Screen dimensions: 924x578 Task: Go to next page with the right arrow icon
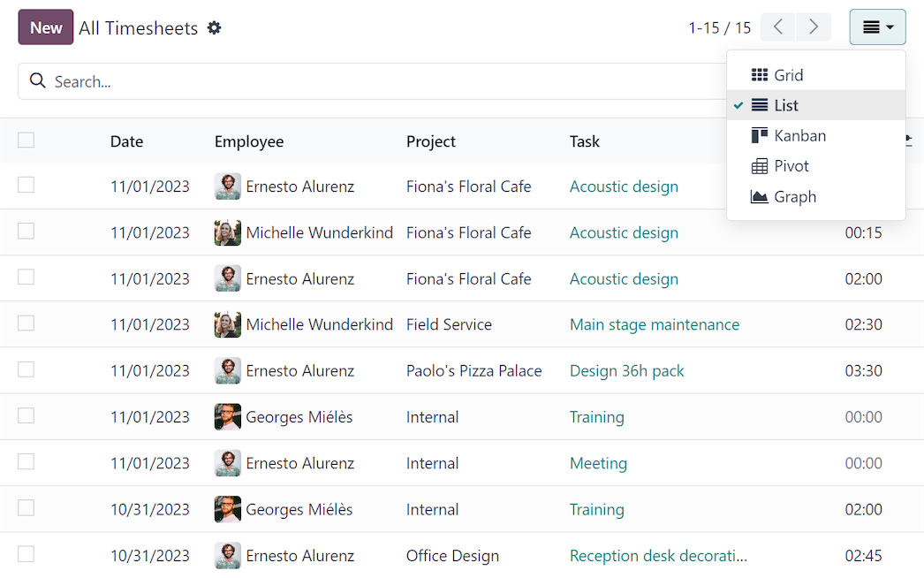pyautogui.click(x=814, y=27)
